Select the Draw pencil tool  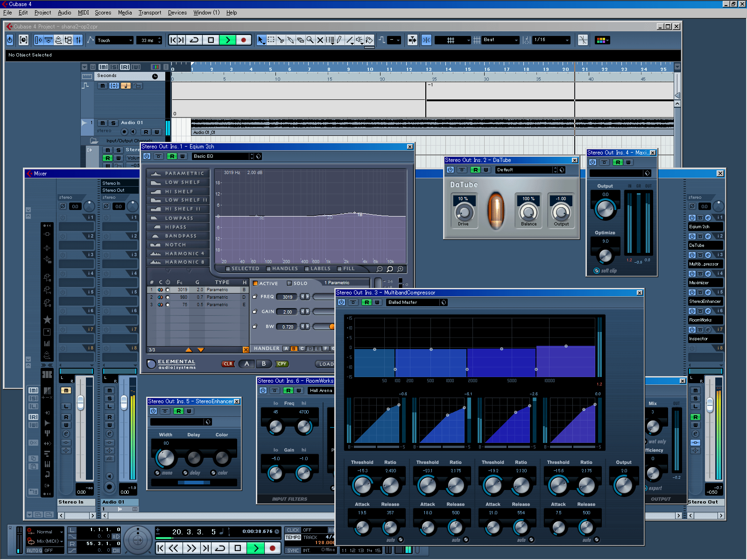tap(339, 40)
